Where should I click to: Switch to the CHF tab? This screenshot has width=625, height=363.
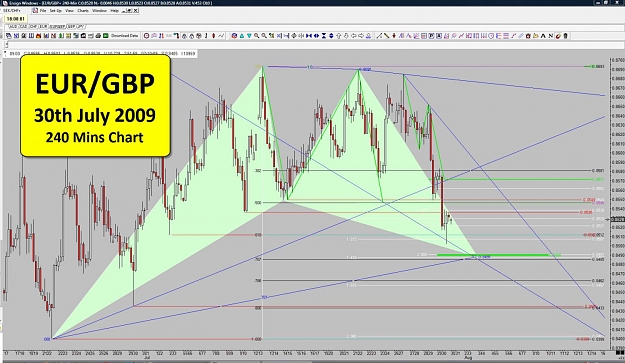coord(33,26)
